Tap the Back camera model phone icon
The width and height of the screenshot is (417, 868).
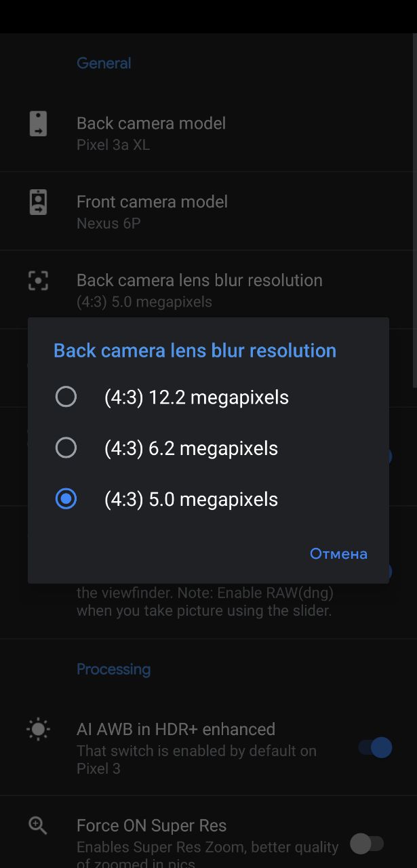39,123
